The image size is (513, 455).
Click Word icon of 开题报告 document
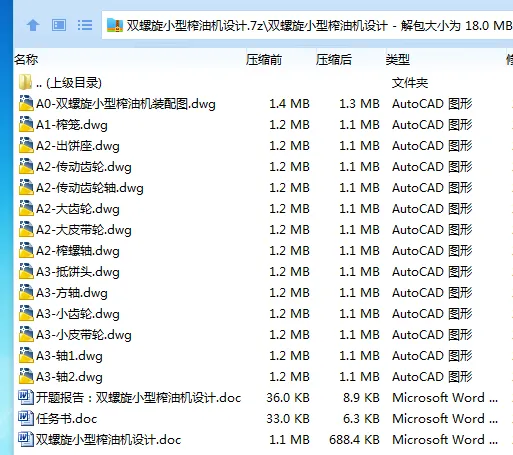coord(26,397)
